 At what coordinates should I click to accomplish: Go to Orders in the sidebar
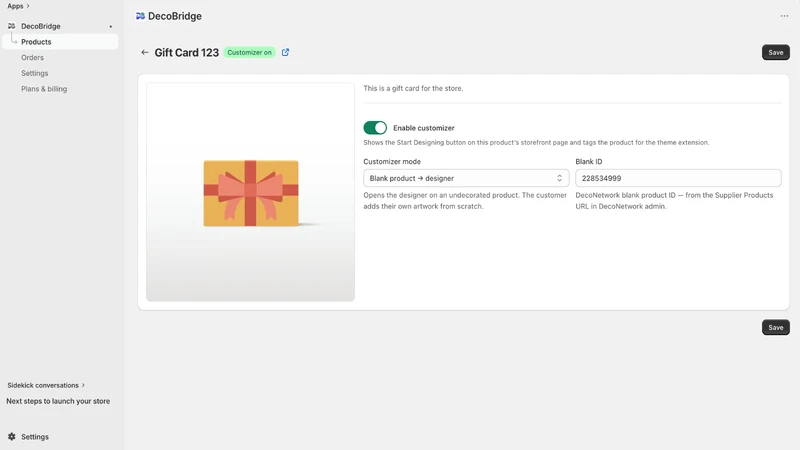click(x=32, y=58)
